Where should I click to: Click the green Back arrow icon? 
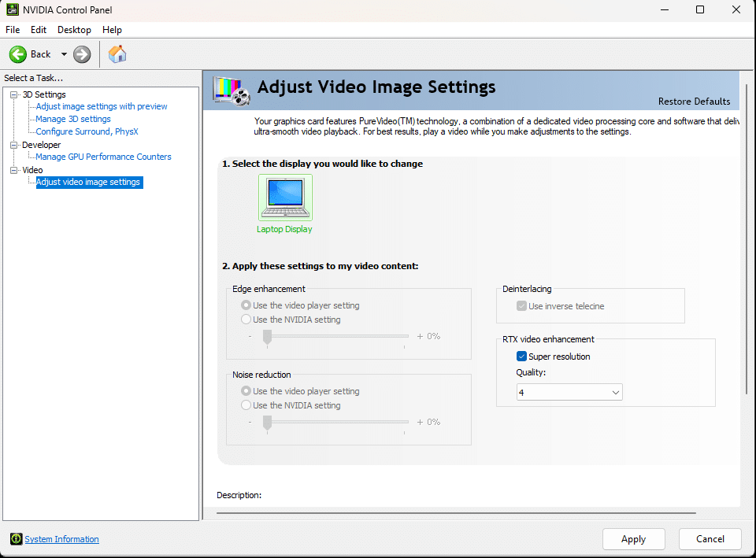coord(18,54)
